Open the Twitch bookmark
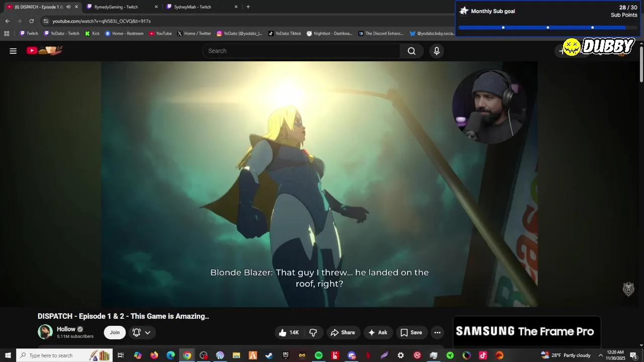Image resolution: width=644 pixels, height=362 pixels. click(29, 34)
